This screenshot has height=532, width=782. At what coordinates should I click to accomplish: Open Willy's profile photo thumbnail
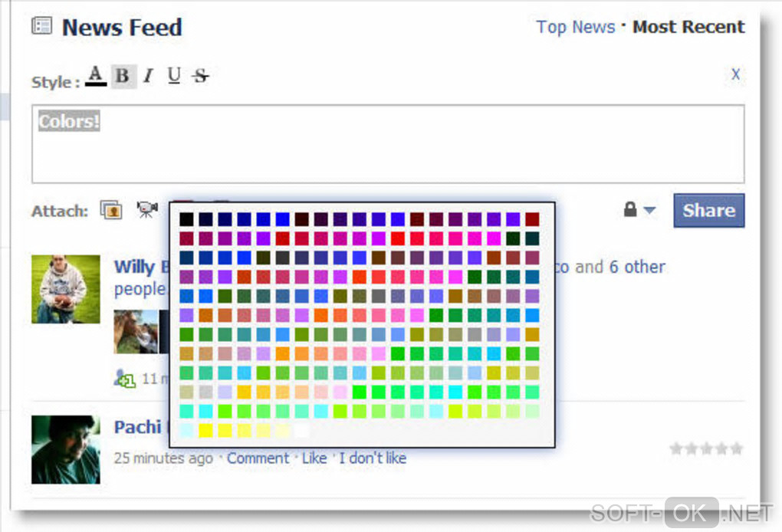click(x=66, y=289)
